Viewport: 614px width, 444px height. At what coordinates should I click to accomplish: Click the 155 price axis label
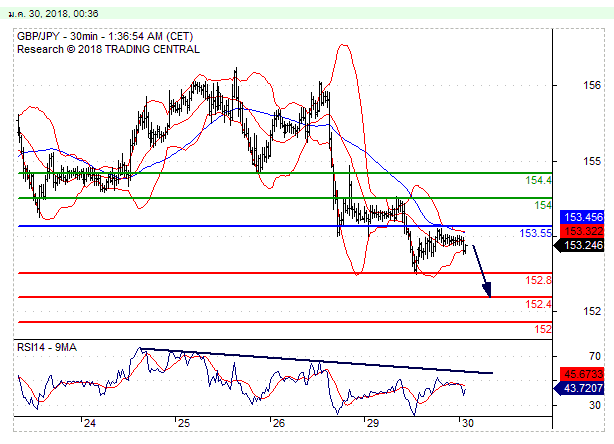[592, 161]
